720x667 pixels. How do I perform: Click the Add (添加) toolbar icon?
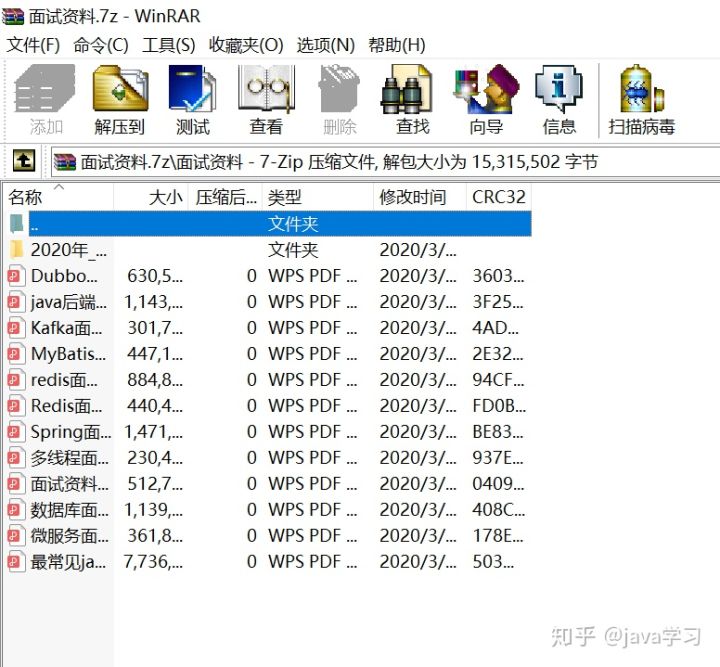tap(45, 88)
